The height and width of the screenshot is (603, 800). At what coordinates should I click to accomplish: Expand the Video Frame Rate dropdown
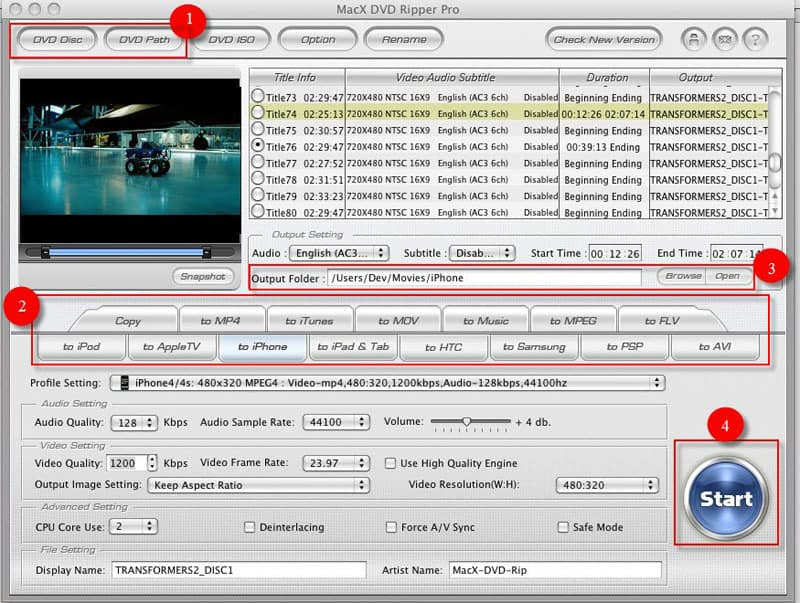pyautogui.click(x=336, y=463)
